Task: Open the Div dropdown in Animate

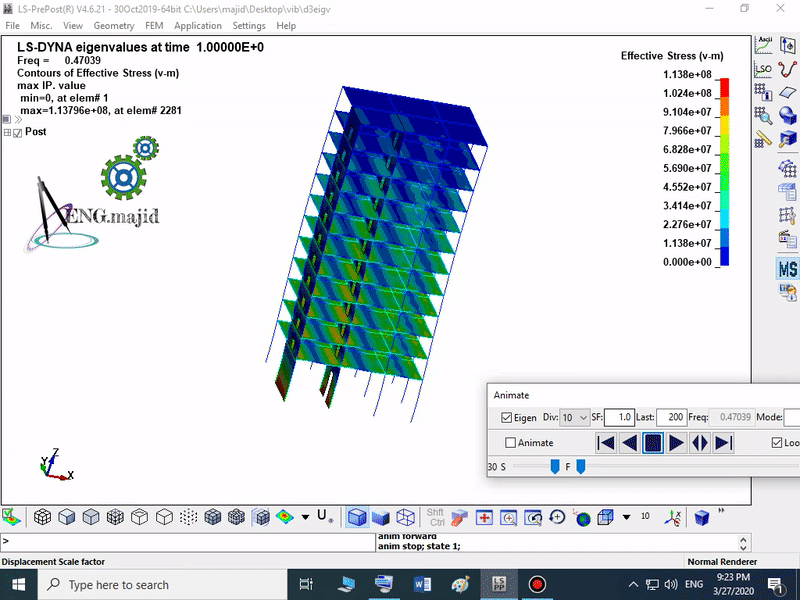Action: (x=575, y=417)
